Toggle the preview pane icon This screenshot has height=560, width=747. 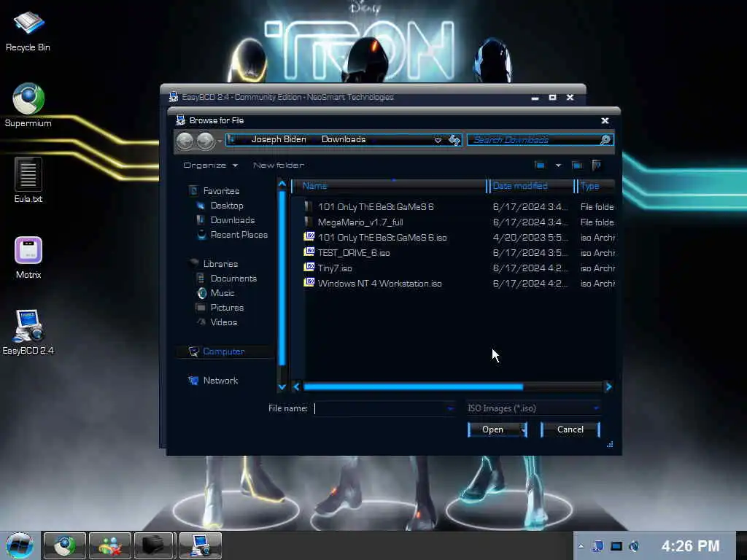577,166
